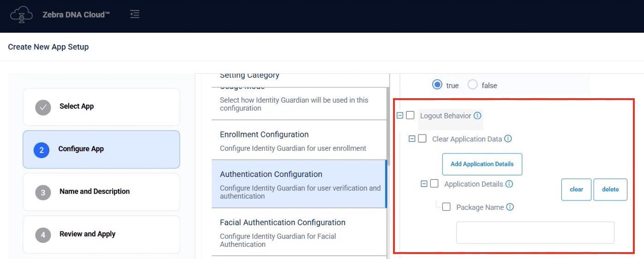This screenshot has width=644, height=259.
Task: Check the Clear Application Data checkbox
Action: pyautogui.click(x=422, y=138)
